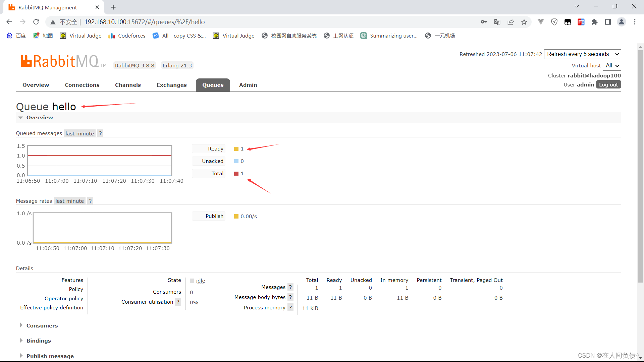Click the Admin tab icon
644x362 pixels.
248,85
